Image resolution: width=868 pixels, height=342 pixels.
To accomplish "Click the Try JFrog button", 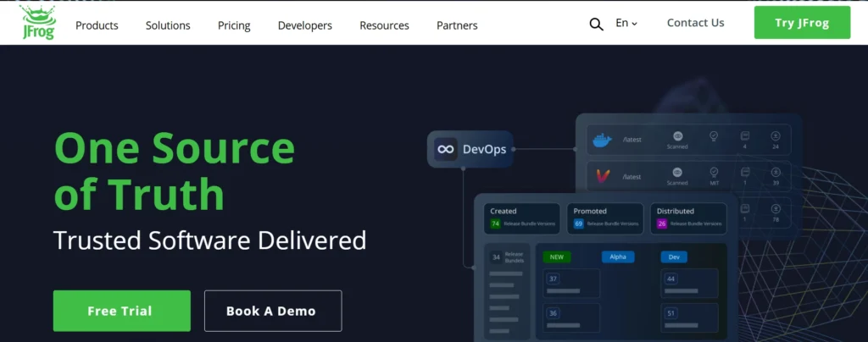I will point(802,23).
